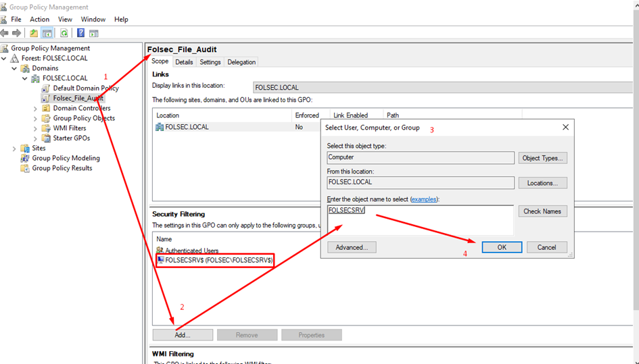Click the Forward arrow toolbar icon
Screen dimensions: 639x364
pyautogui.click(x=16, y=33)
